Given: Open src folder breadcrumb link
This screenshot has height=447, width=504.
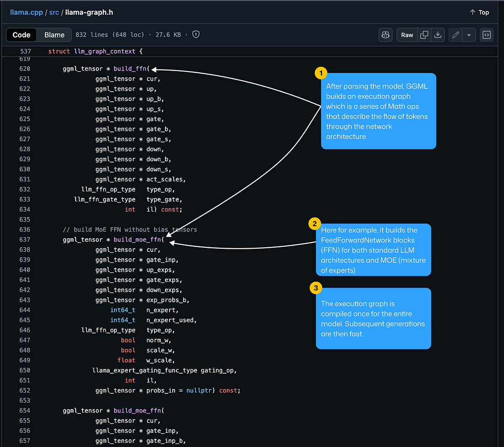Looking at the screenshot, I should [x=54, y=12].
